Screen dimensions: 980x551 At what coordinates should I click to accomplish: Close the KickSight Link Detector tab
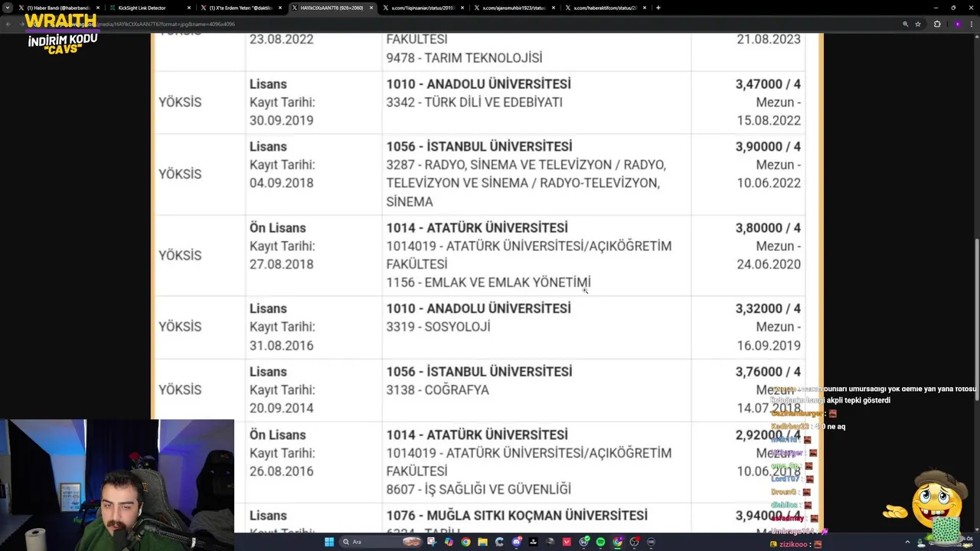click(x=189, y=8)
